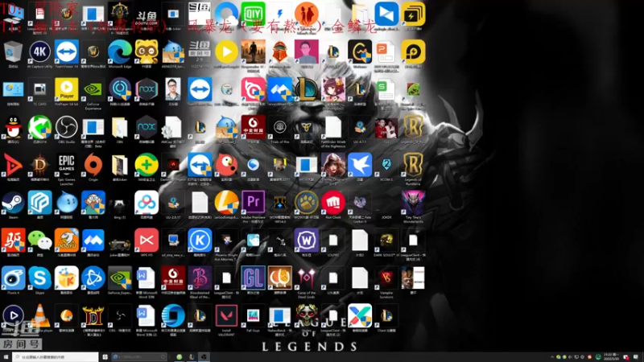Open the gold paw WOW icon
The image size is (644, 362).
click(x=307, y=203)
